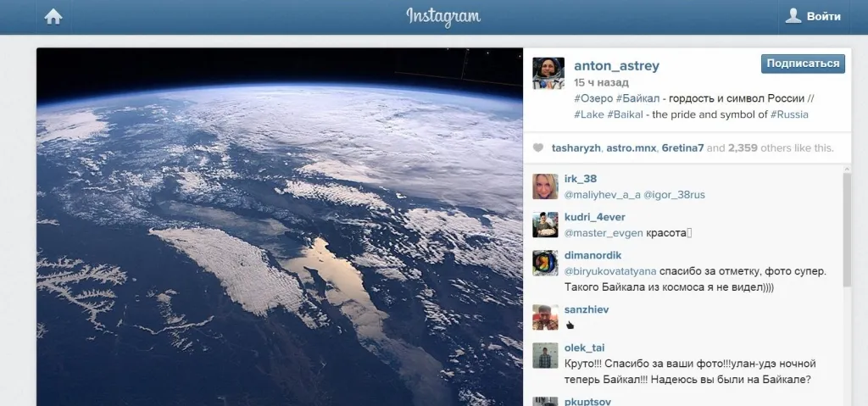The image size is (868, 406).
Task: Open the anton_astrey username link
Action: [x=616, y=66]
